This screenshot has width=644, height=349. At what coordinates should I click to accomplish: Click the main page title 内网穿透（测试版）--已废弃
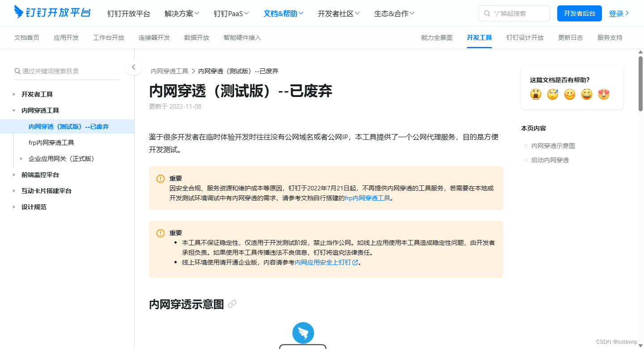tap(241, 91)
